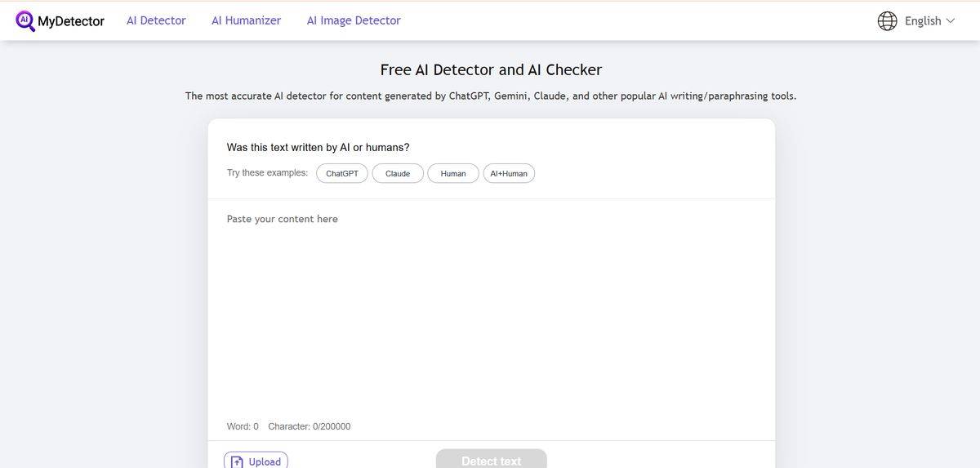Click the Detect text button
The height and width of the screenshot is (468, 980).
(491, 459)
